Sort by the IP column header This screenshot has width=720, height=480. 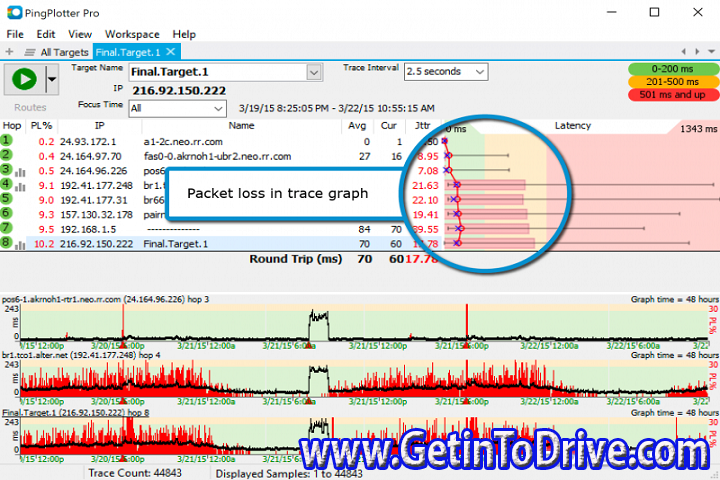pos(100,126)
